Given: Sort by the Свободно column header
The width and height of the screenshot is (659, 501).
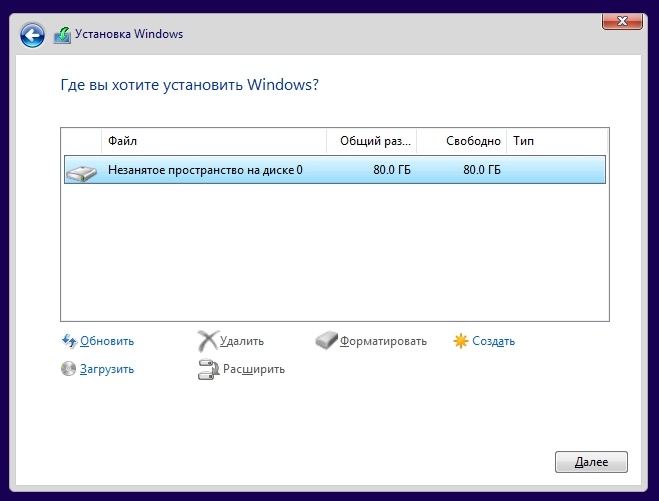Looking at the screenshot, I should (461, 141).
